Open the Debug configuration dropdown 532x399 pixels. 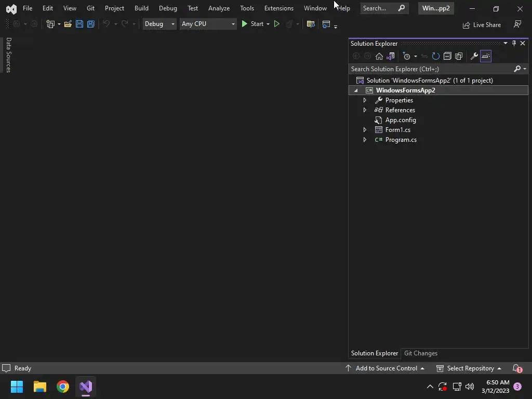tap(159, 24)
